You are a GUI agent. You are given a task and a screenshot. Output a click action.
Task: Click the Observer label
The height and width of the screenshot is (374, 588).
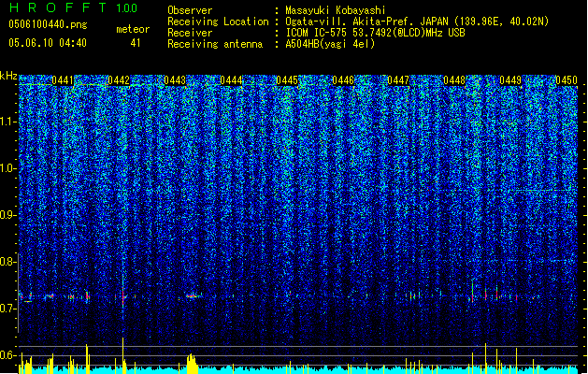190,10
